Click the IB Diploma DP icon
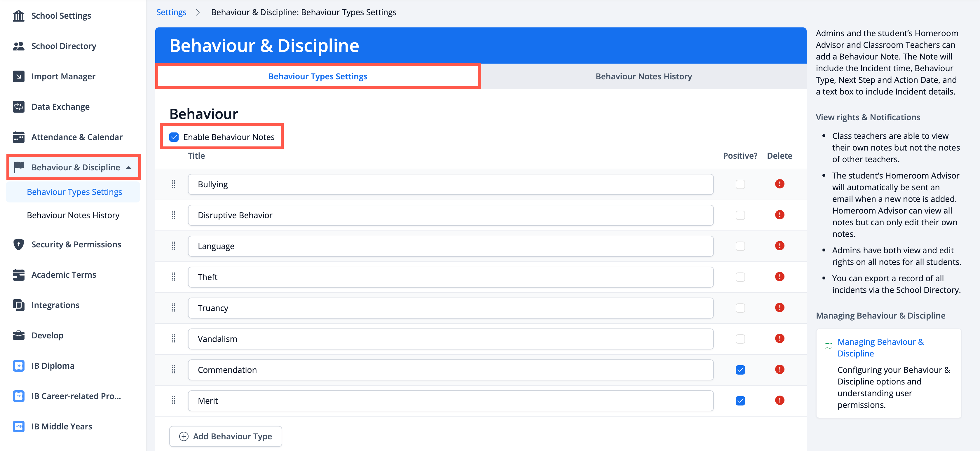 coord(18,366)
